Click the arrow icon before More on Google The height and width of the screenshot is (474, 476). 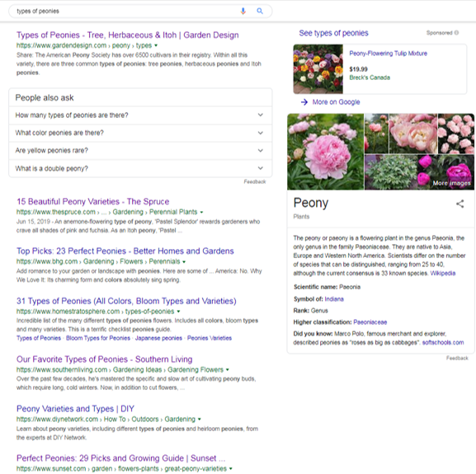[x=304, y=102]
